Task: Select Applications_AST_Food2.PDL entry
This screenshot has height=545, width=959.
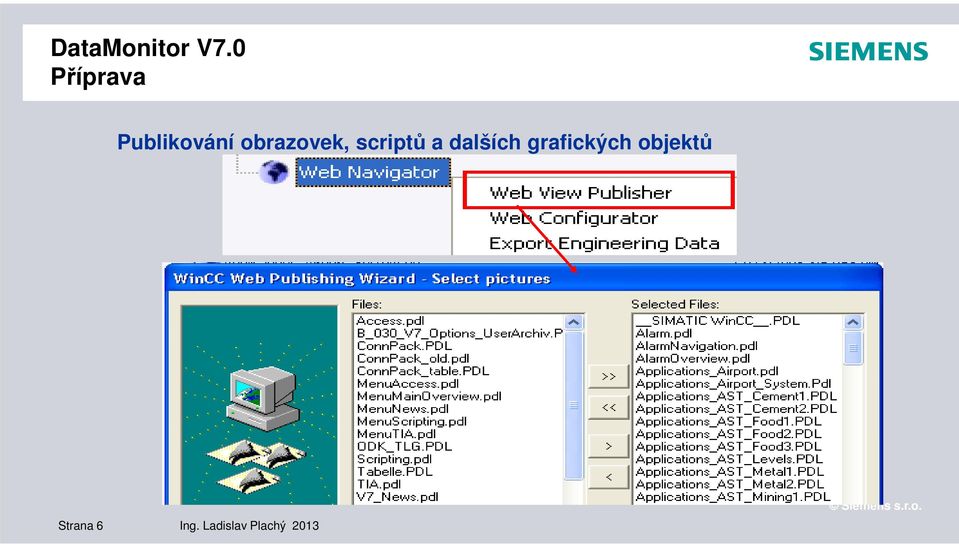Action: [x=728, y=434]
